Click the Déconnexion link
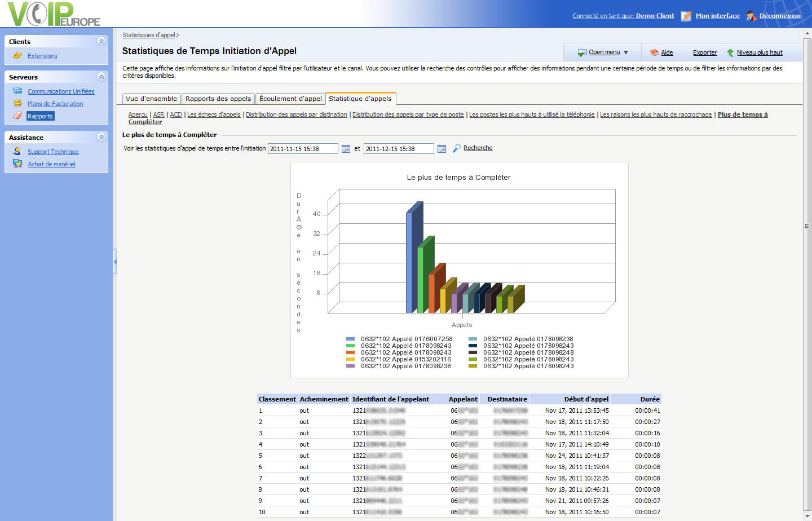The width and height of the screenshot is (812, 521). (779, 16)
